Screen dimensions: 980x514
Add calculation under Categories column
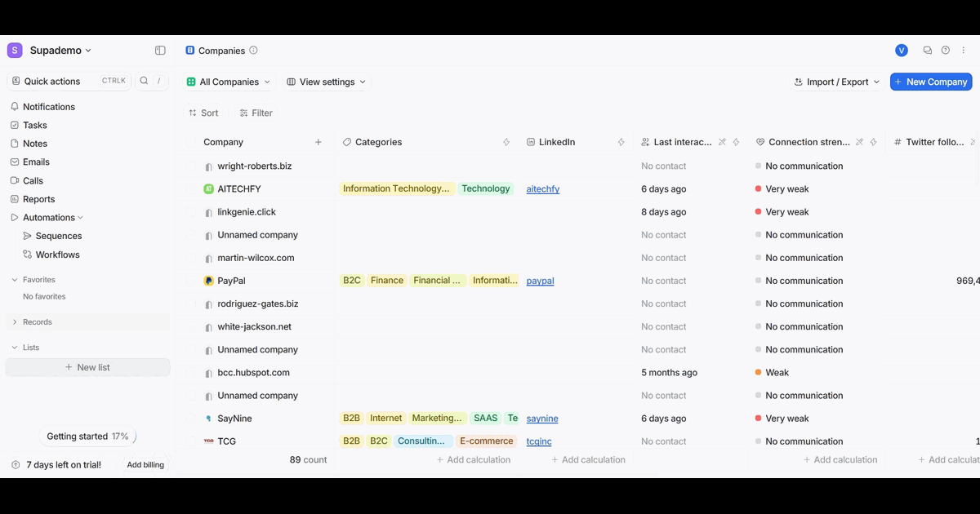click(474, 460)
